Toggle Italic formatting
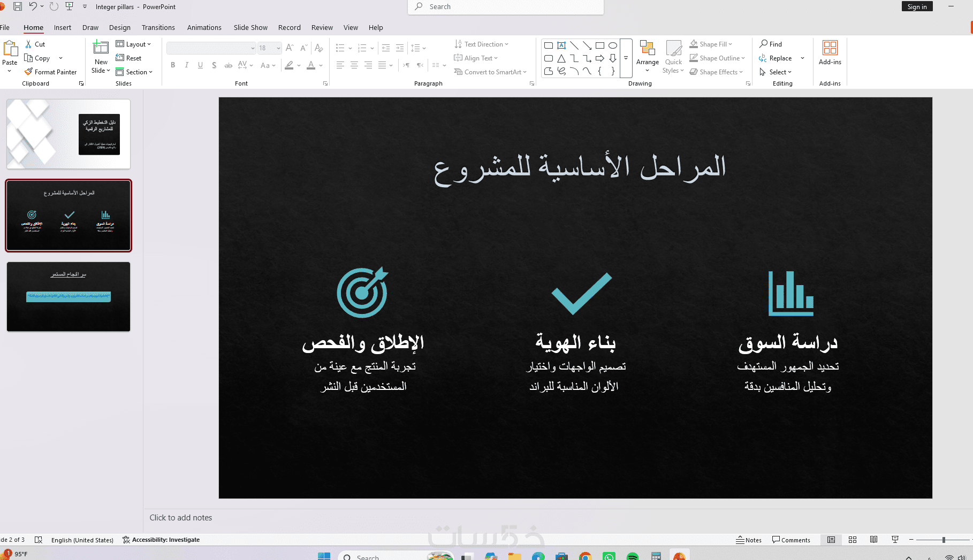Viewport: 973px width, 560px height. pyautogui.click(x=186, y=65)
